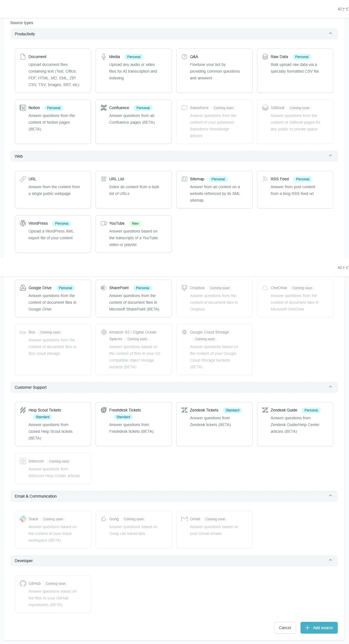Click the Salesforce cloud icon

184,108
